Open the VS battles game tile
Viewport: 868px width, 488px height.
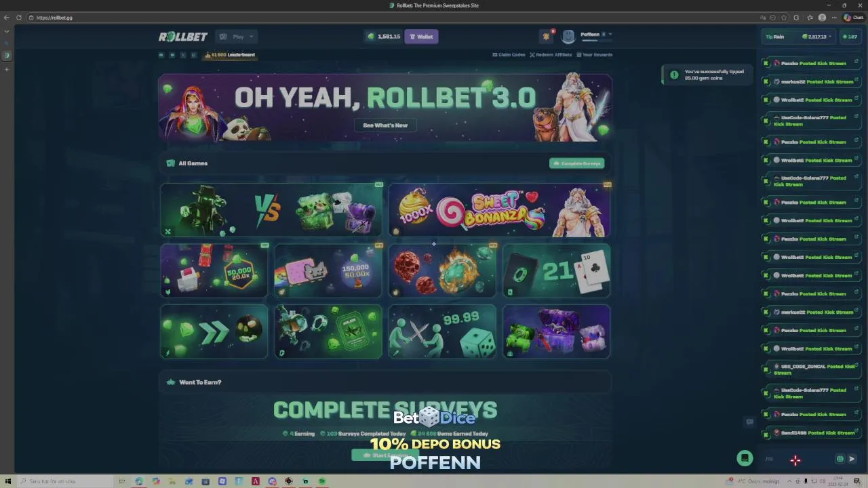(271, 209)
